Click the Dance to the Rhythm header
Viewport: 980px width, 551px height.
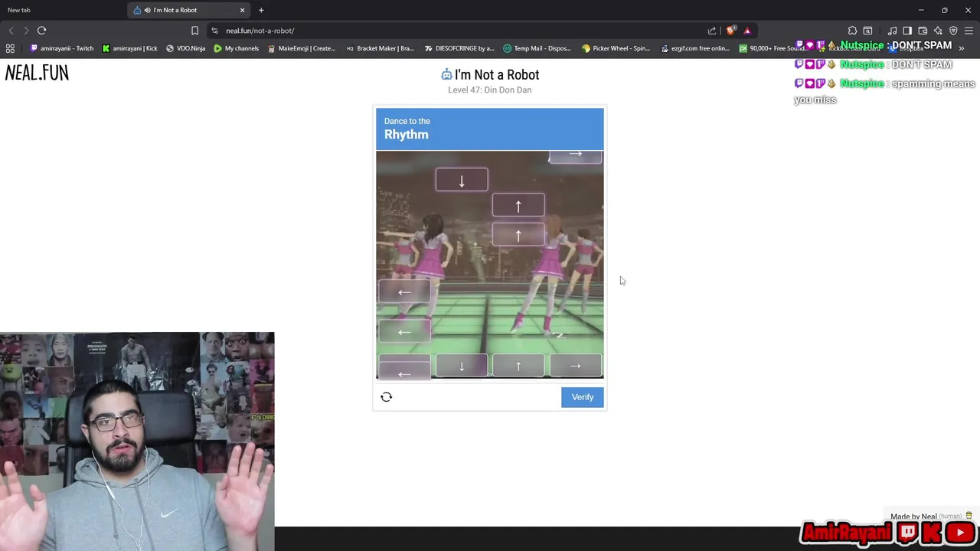point(489,129)
